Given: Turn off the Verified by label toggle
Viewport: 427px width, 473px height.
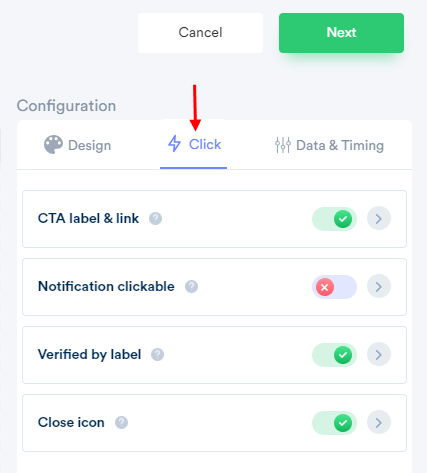Looking at the screenshot, I should pyautogui.click(x=334, y=355).
